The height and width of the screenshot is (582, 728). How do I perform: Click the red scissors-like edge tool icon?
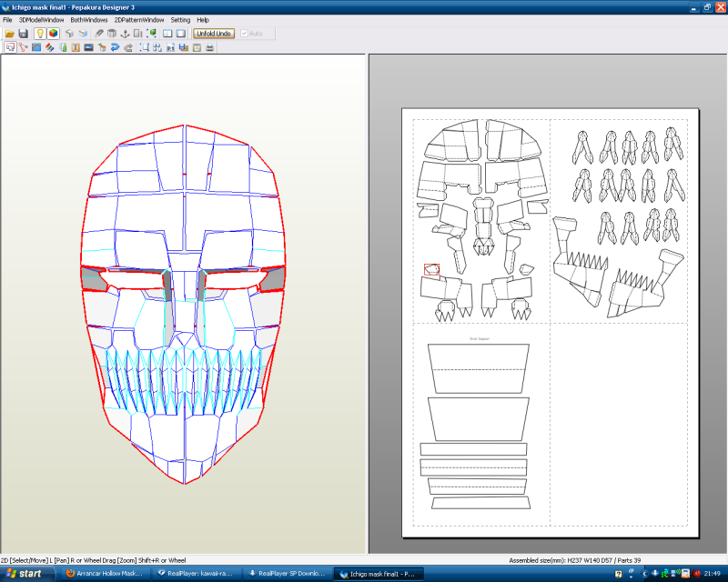pyautogui.click(x=24, y=47)
